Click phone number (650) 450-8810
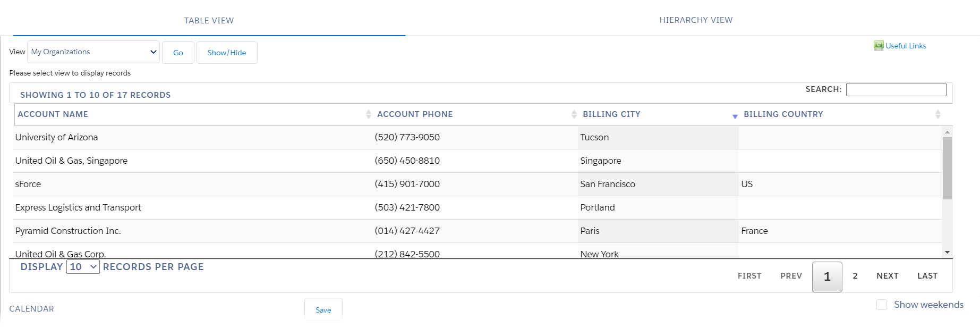The height and width of the screenshot is (327, 980). (407, 161)
